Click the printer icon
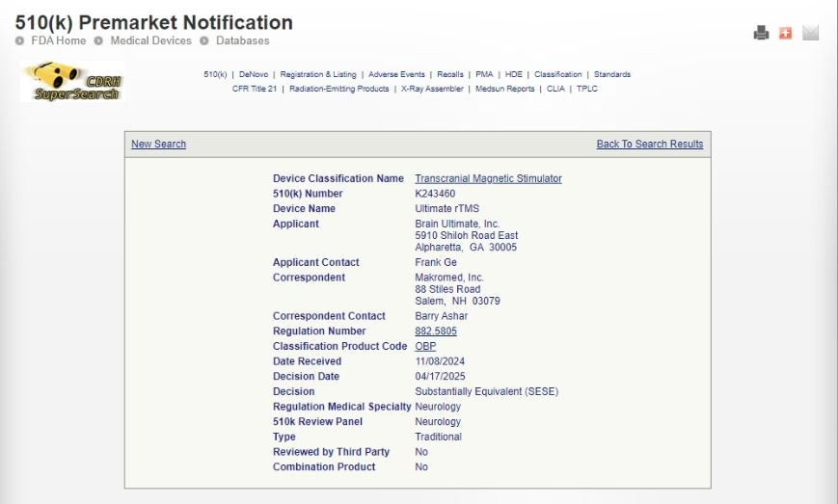Viewport: 838px width, 504px height. coord(761,33)
